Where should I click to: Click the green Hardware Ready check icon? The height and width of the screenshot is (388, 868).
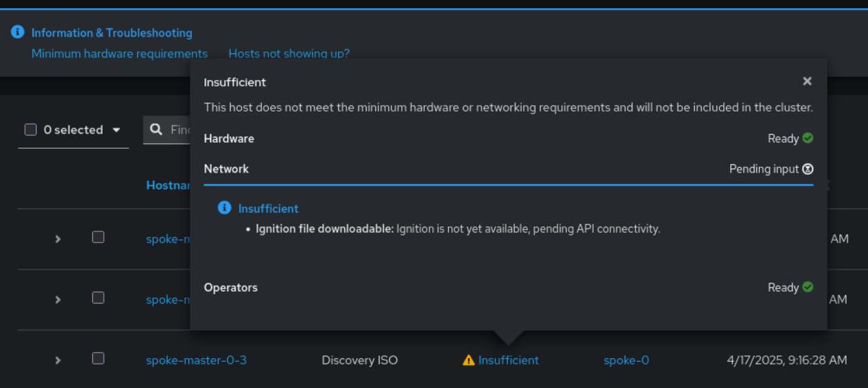click(x=808, y=138)
